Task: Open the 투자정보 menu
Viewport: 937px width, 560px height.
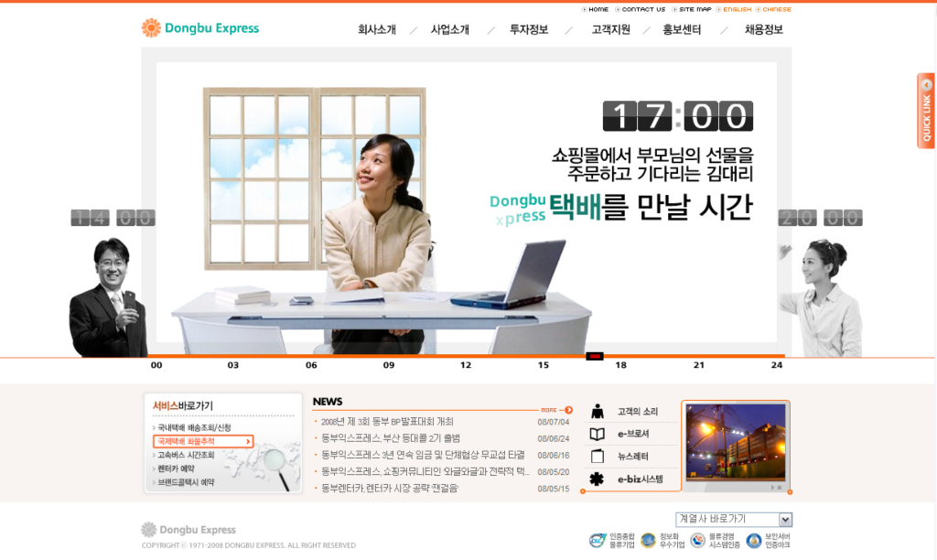Action: coord(528,29)
